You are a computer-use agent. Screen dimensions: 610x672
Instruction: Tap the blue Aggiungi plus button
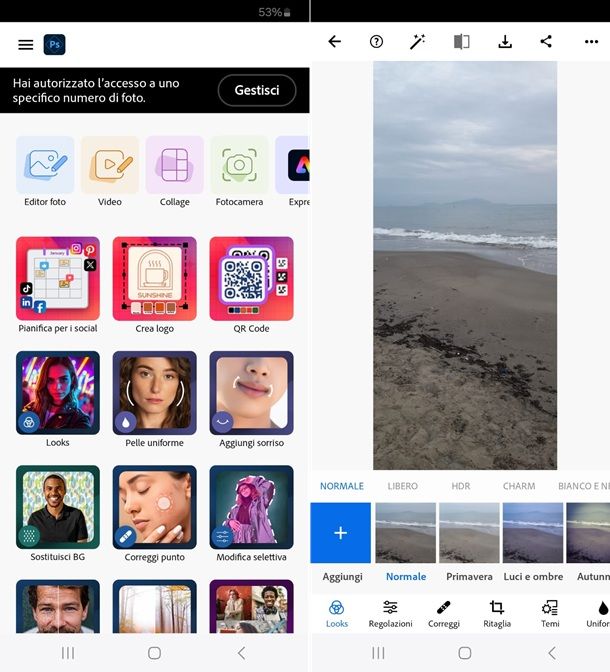pyautogui.click(x=340, y=533)
